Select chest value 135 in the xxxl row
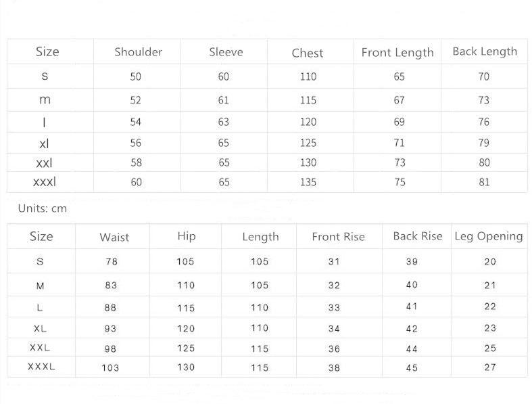The image size is (532, 404). click(308, 182)
